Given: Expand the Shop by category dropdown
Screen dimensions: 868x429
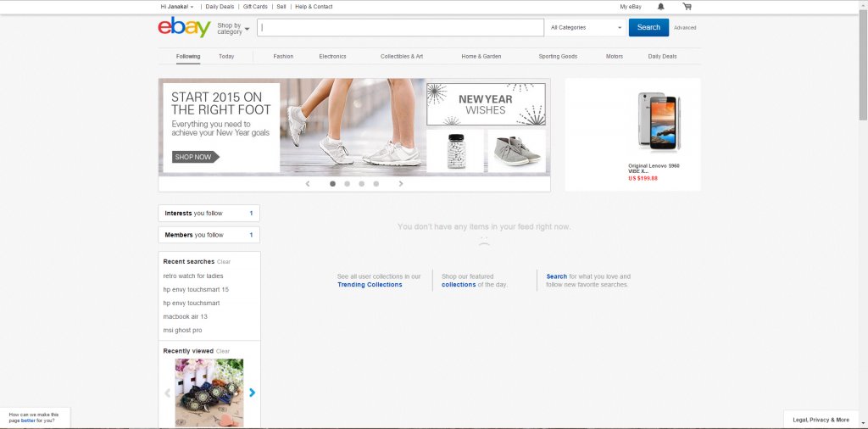Looking at the screenshot, I should pyautogui.click(x=233, y=29).
